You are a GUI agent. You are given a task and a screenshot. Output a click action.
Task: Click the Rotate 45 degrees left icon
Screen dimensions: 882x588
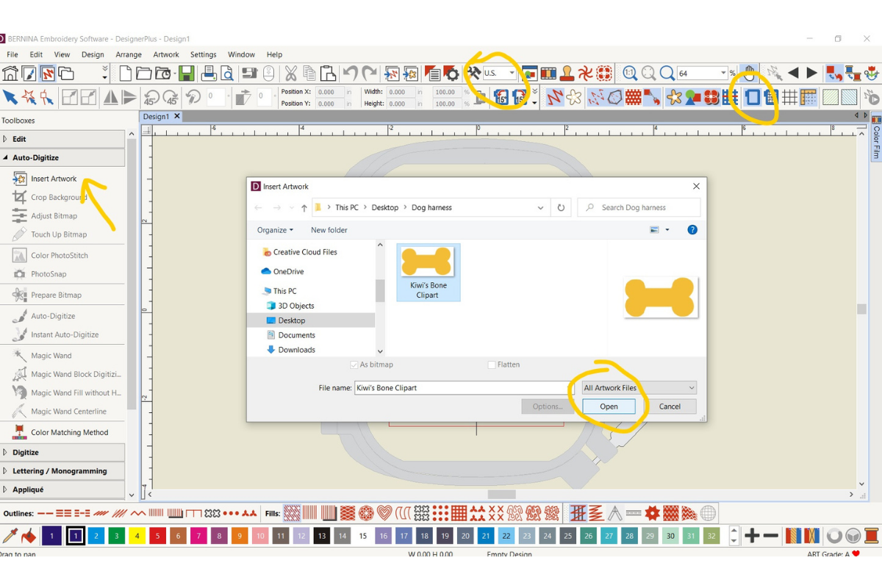pos(152,97)
